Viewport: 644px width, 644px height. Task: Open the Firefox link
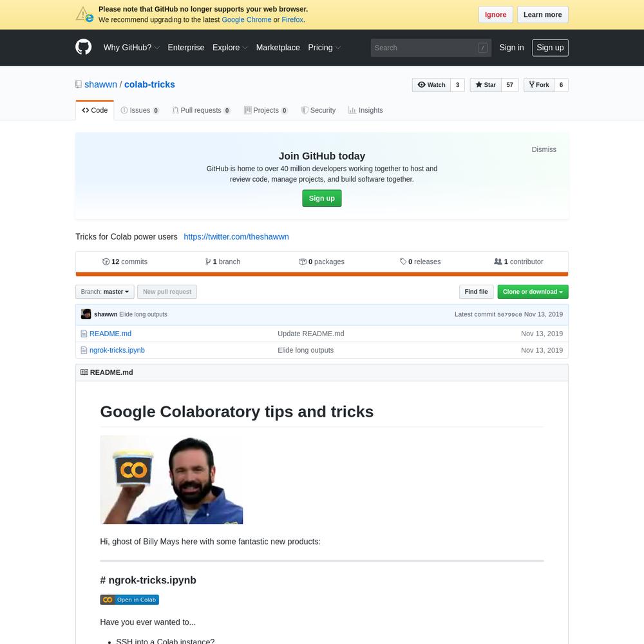point(292,20)
